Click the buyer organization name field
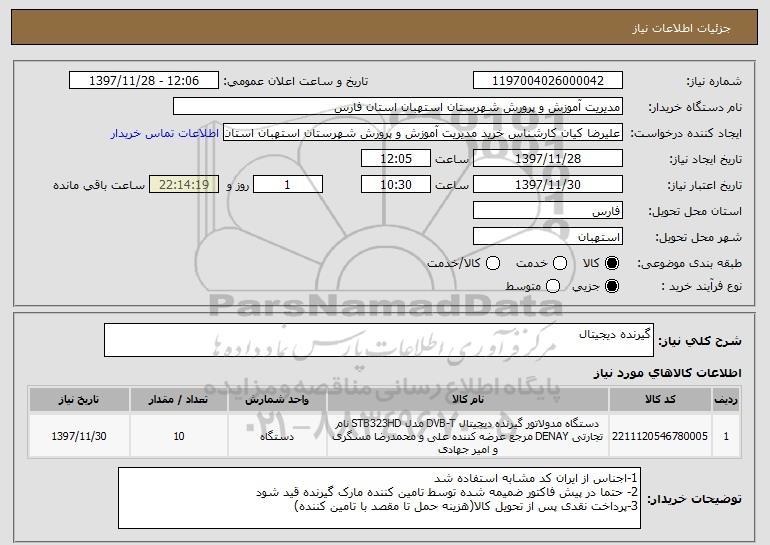 pos(398,106)
